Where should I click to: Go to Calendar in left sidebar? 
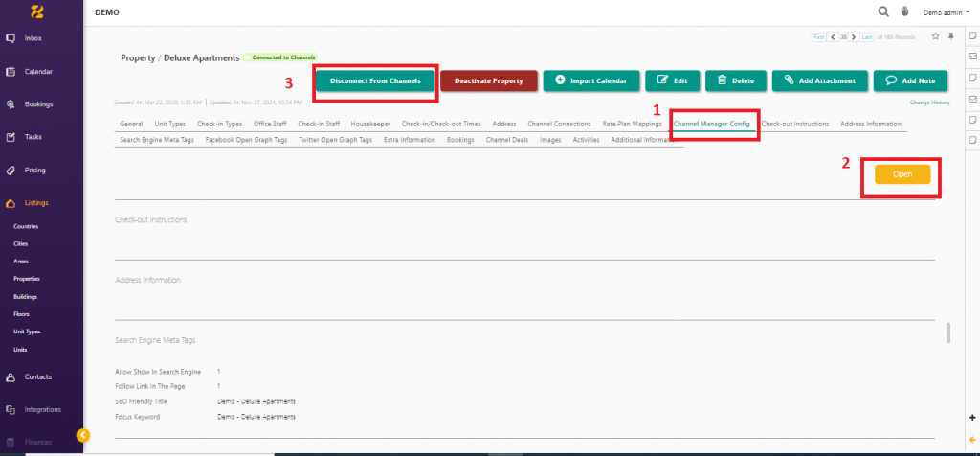[x=37, y=72]
